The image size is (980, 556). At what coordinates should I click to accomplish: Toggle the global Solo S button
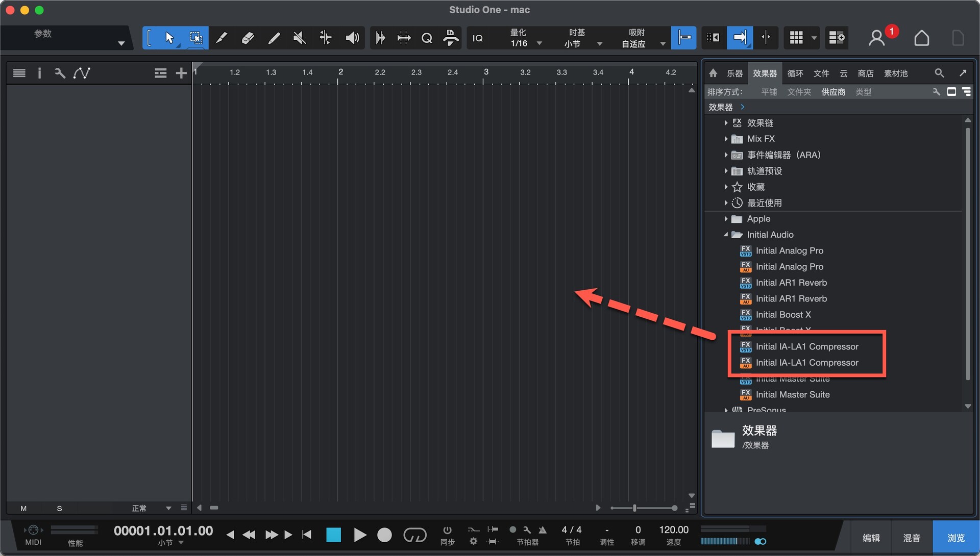(59, 509)
